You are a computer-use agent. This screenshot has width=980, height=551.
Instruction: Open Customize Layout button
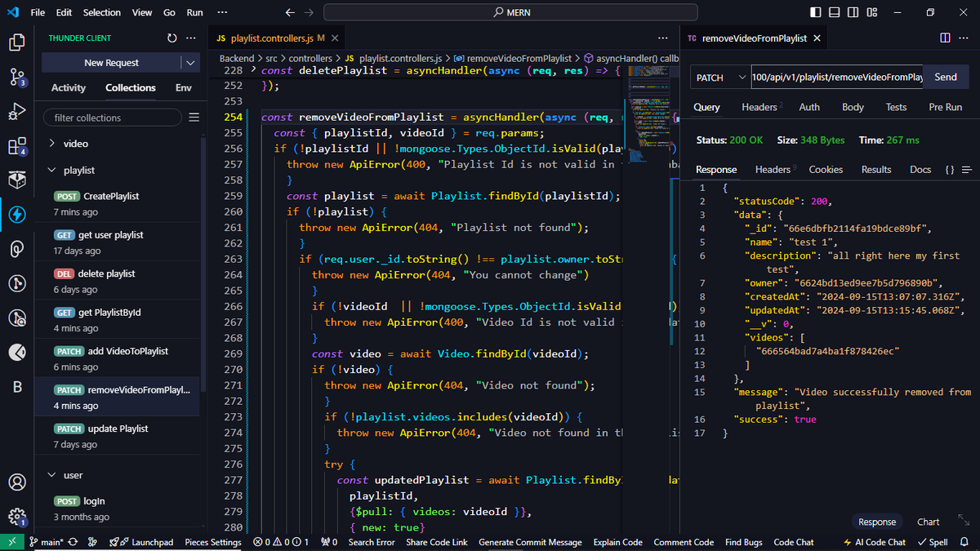(872, 12)
